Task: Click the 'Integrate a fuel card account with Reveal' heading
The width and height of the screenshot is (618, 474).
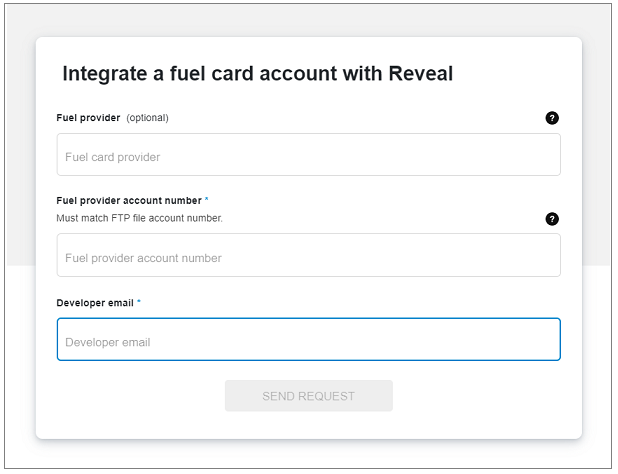Action: [x=258, y=74]
